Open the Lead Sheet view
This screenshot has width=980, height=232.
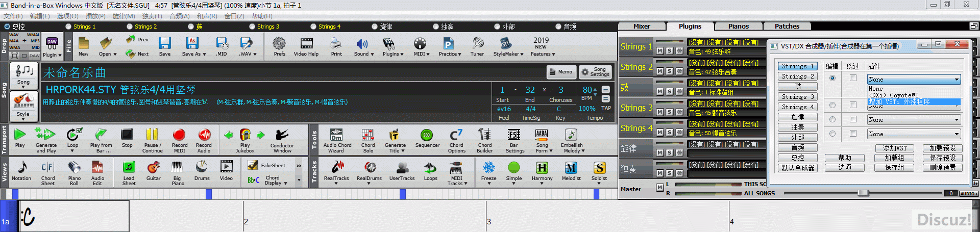click(129, 173)
